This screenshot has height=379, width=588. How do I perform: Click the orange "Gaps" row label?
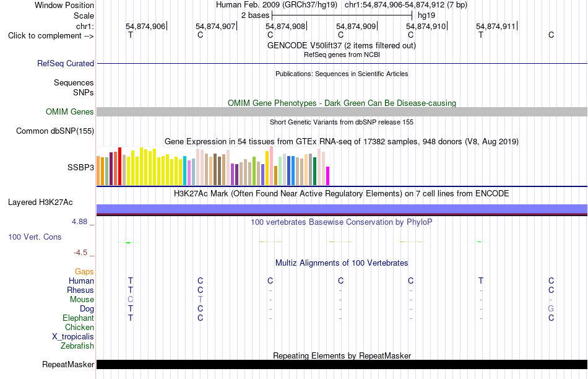coord(84,271)
